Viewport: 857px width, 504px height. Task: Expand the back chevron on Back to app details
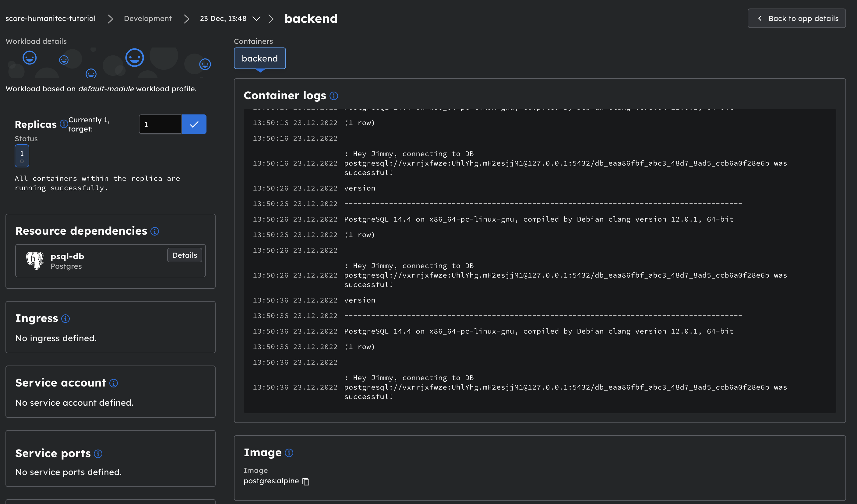[760, 18]
